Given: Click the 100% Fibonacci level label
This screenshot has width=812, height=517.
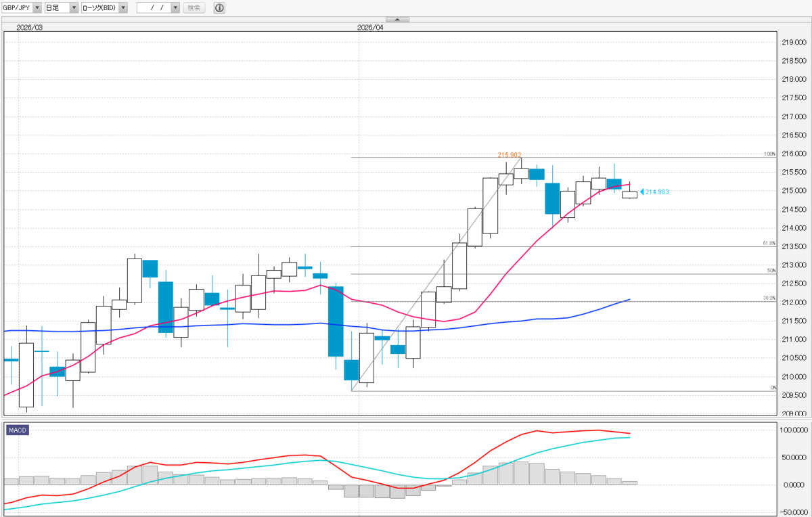Looking at the screenshot, I should click(769, 154).
